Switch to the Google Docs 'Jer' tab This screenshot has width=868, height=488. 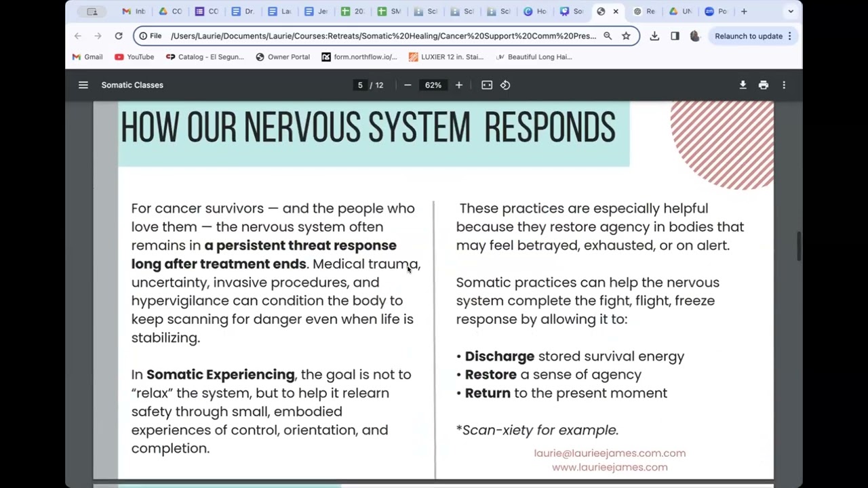click(x=316, y=12)
